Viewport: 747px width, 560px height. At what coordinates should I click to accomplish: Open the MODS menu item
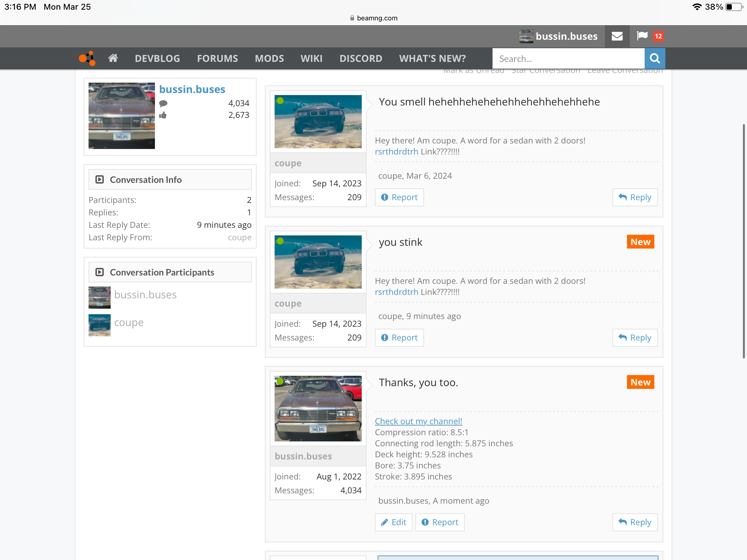pyautogui.click(x=269, y=58)
